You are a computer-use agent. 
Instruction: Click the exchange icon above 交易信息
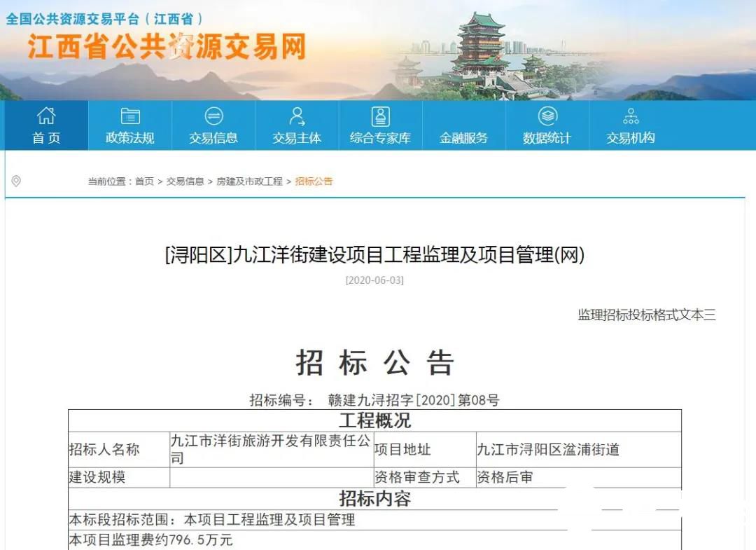[213, 116]
